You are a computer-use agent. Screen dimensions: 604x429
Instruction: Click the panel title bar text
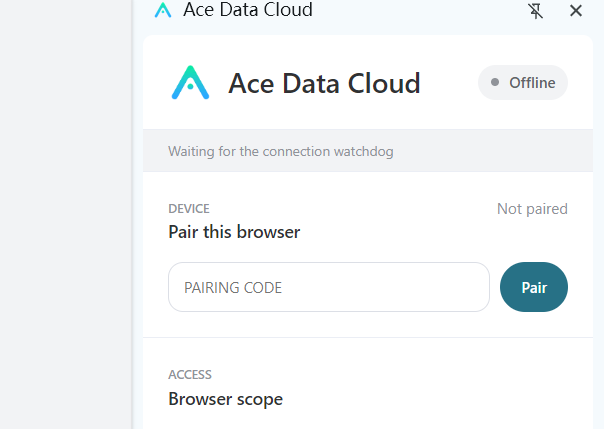click(248, 10)
